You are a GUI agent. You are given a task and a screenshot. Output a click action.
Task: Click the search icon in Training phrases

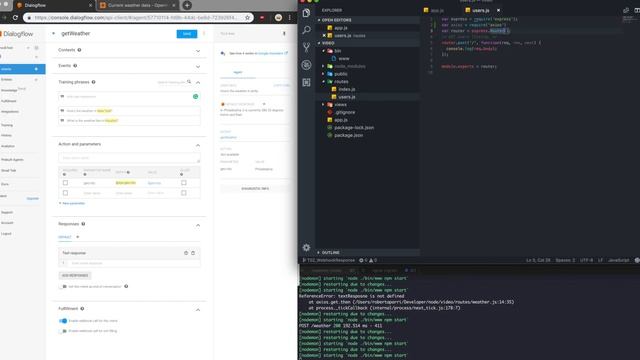coord(189,82)
